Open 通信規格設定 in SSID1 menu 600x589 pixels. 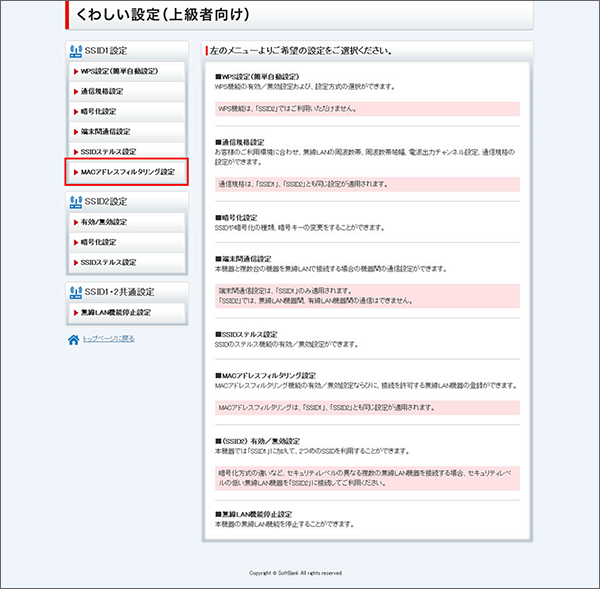tap(127, 91)
